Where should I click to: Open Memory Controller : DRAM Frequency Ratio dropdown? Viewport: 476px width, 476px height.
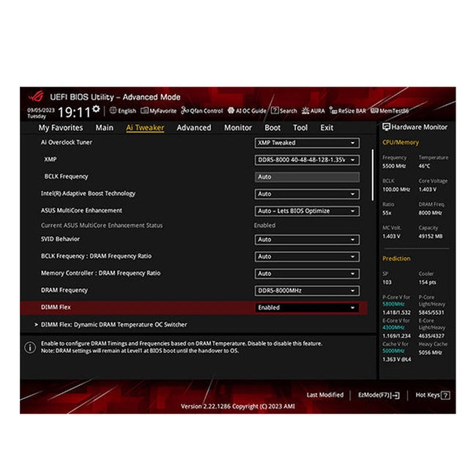[x=308, y=274]
